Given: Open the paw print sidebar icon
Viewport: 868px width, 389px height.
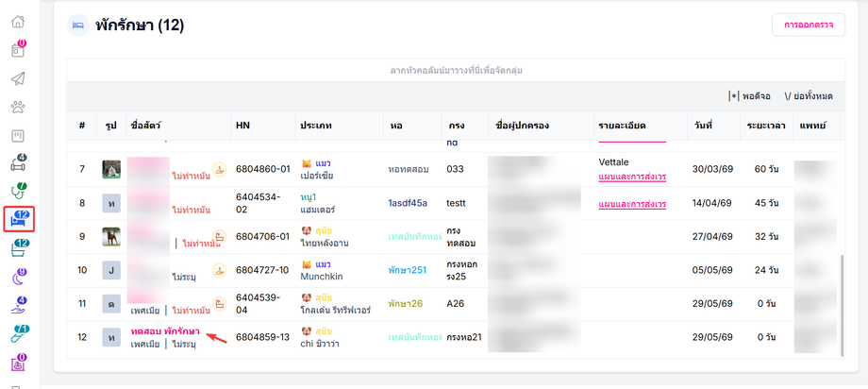Looking at the screenshot, I should [18, 107].
